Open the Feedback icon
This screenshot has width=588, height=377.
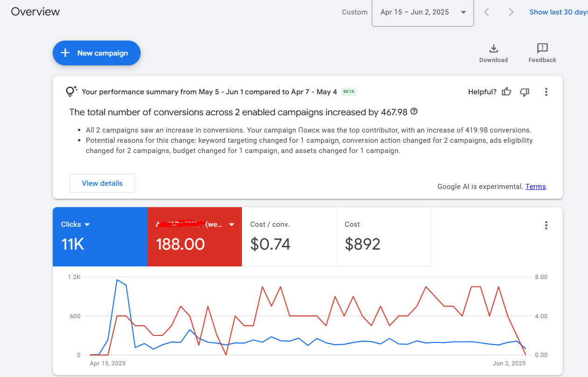click(x=542, y=49)
